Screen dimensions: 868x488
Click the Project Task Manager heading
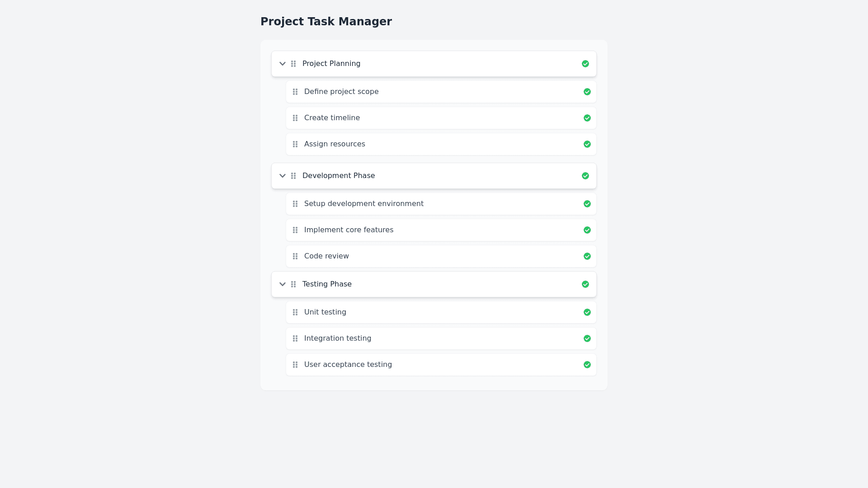coord(326,22)
